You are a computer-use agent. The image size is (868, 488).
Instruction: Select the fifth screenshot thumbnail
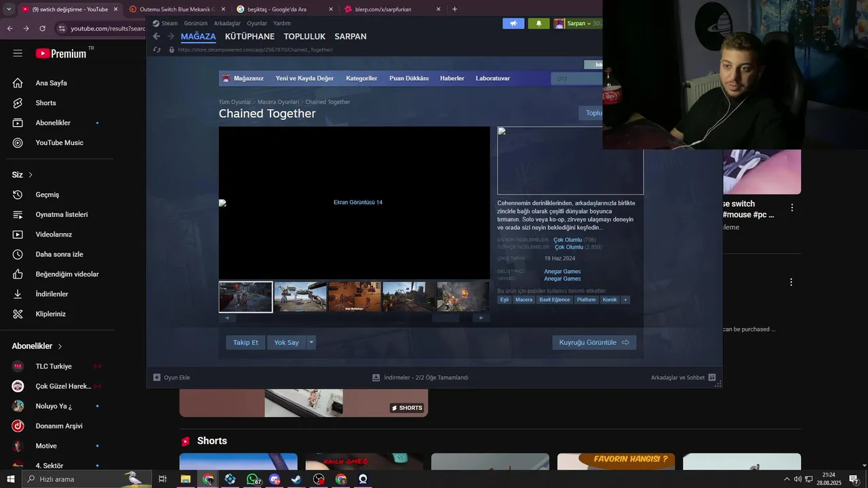463,297
